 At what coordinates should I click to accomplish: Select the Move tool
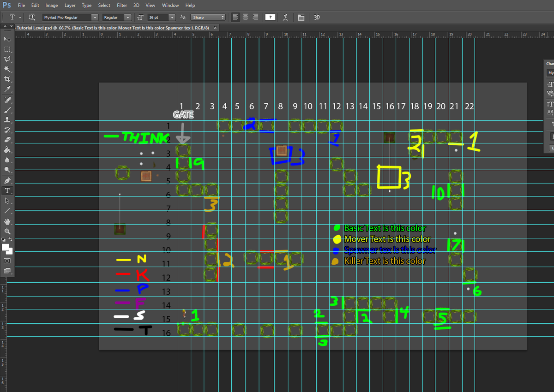pos(7,40)
